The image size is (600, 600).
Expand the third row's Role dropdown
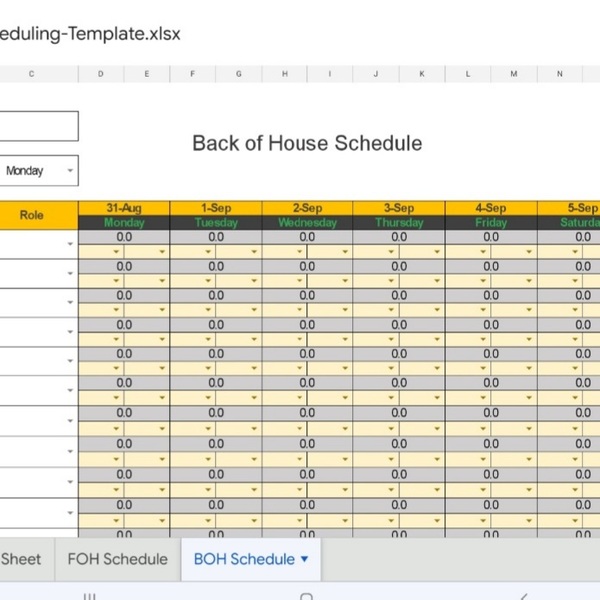pos(70,302)
